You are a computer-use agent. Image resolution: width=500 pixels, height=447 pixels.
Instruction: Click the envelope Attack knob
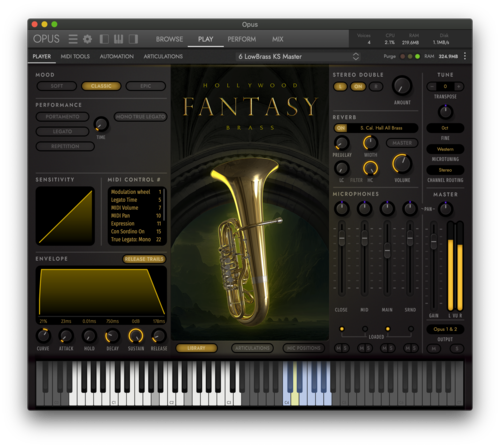point(66,336)
